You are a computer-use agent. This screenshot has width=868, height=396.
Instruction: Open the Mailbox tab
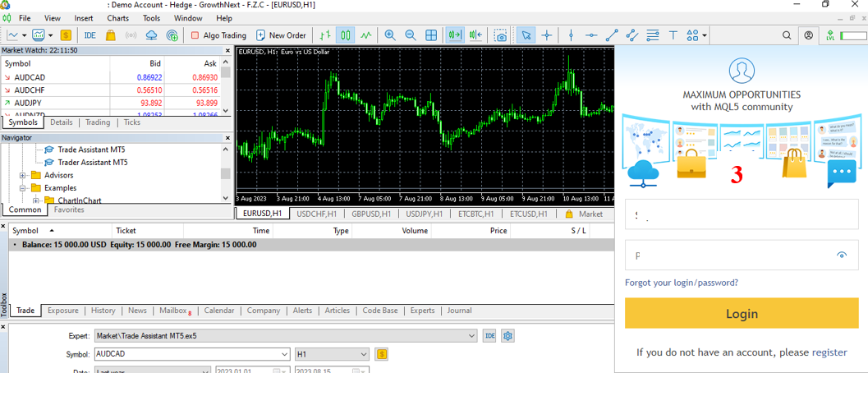click(x=175, y=311)
